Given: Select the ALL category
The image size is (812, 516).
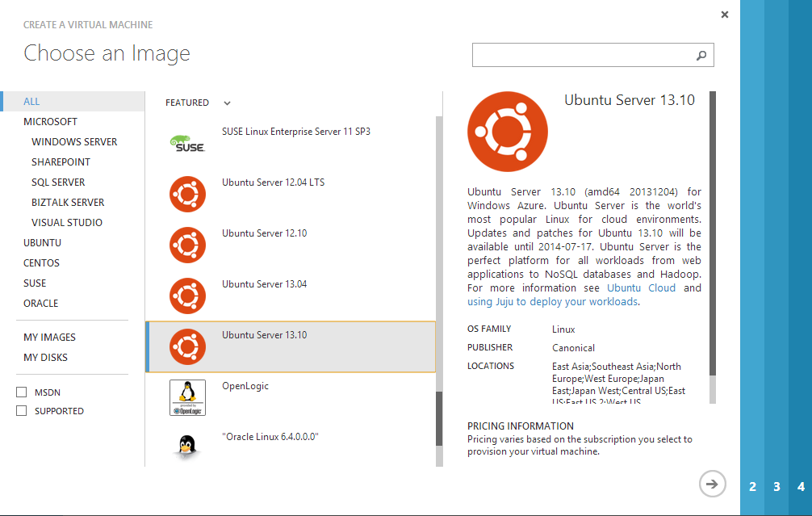Looking at the screenshot, I should pyautogui.click(x=73, y=102).
